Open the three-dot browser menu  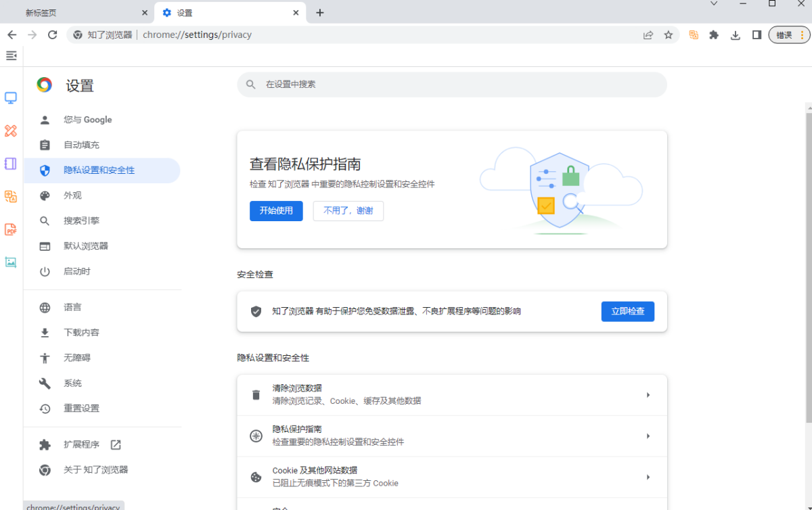tap(803, 34)
